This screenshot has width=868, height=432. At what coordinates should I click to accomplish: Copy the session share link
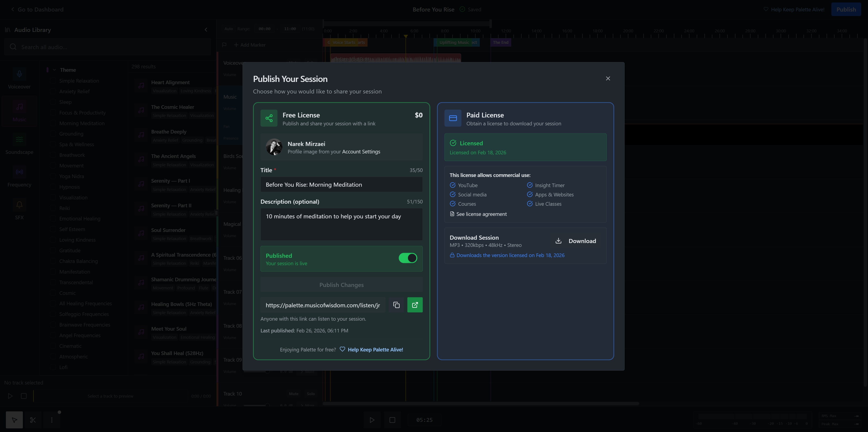coord(396,305)
